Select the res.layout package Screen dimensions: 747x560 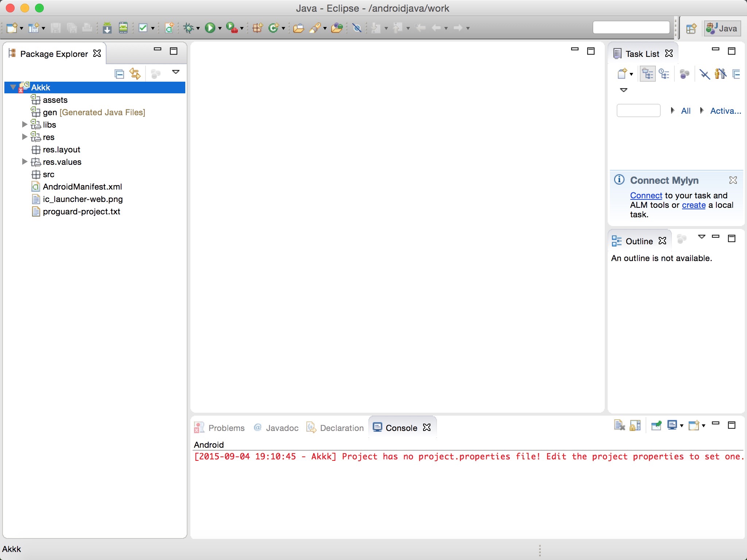click(61, 149)
